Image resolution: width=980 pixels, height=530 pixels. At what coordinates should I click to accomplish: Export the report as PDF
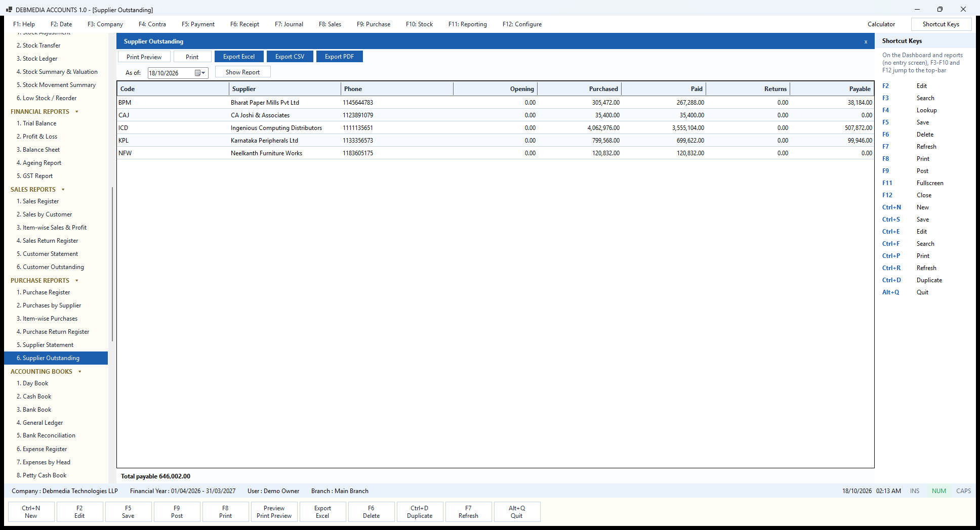tap(340, 57)
